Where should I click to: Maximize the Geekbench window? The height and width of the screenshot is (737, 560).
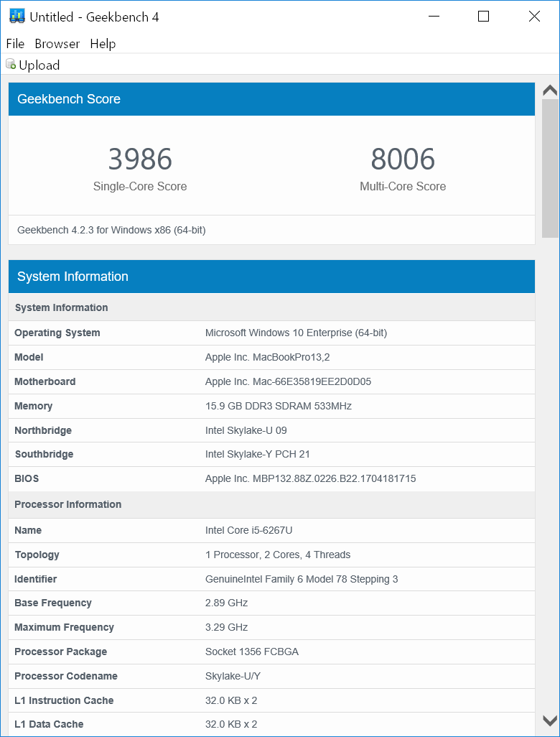(483, 17)
